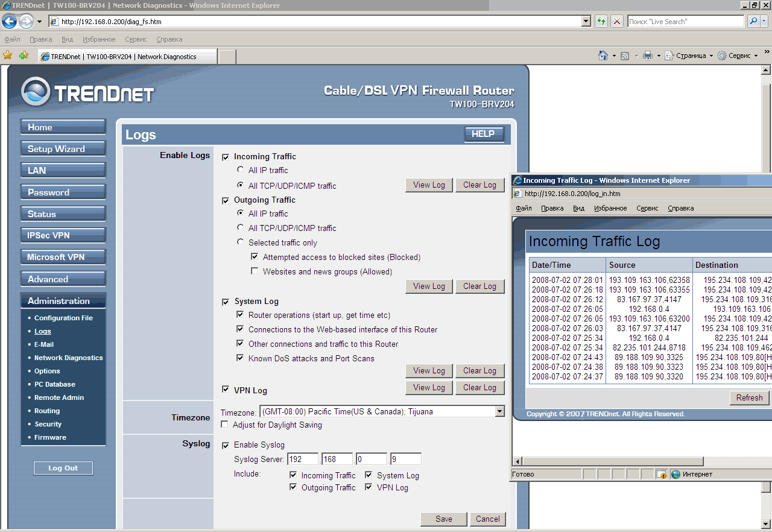Viewport: 772px width, 532px height.
Task: Expand the main address bar URL history dropdown
Action: coord(586,22)
